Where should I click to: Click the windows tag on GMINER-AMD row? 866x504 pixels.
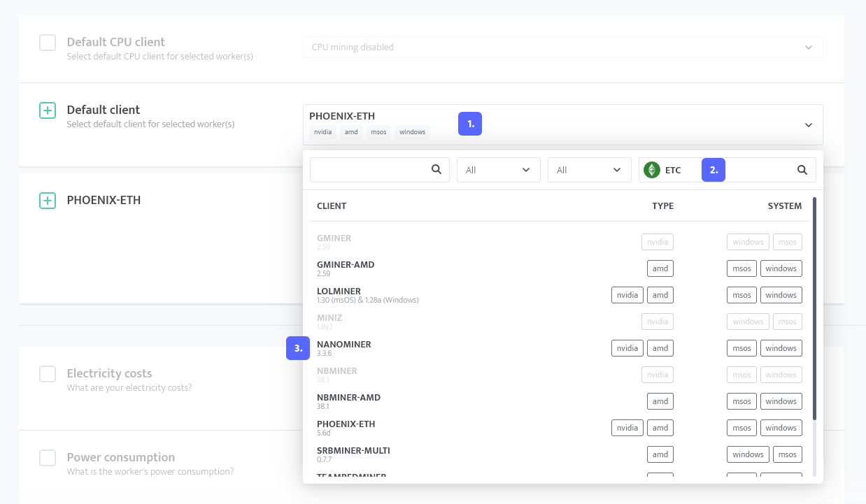781,268
